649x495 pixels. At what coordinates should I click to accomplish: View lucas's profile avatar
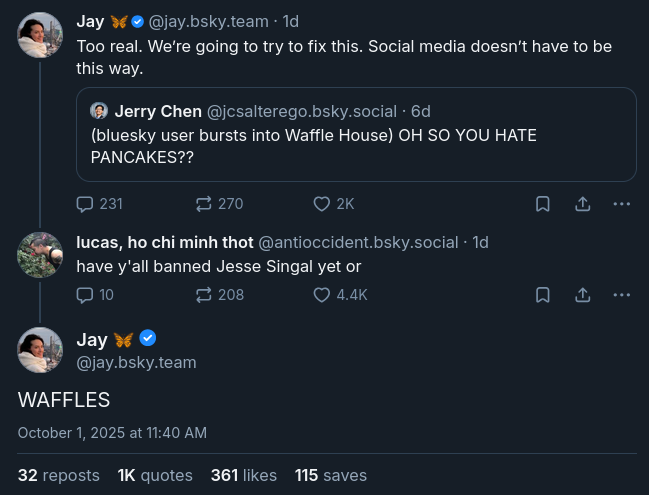click(x=40, y=255)
